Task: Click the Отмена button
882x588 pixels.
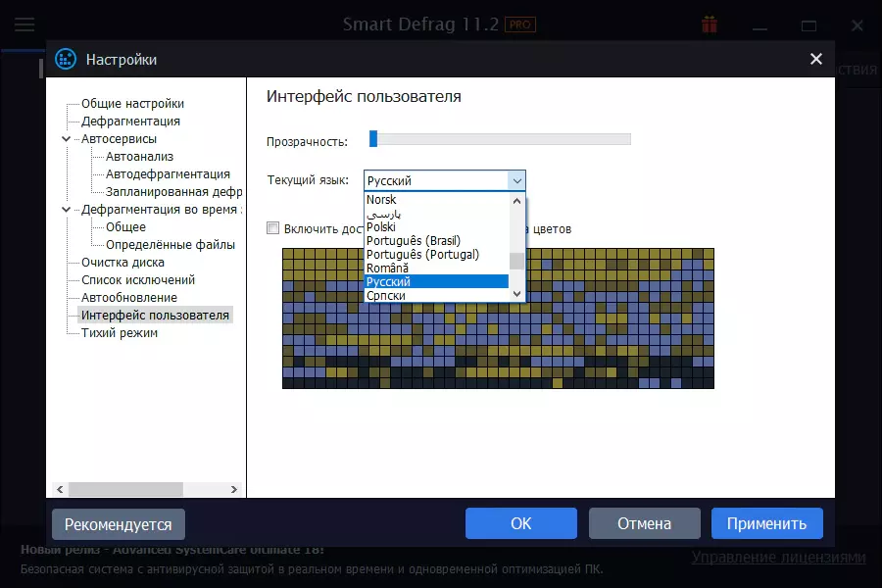Action: (644, 523)
